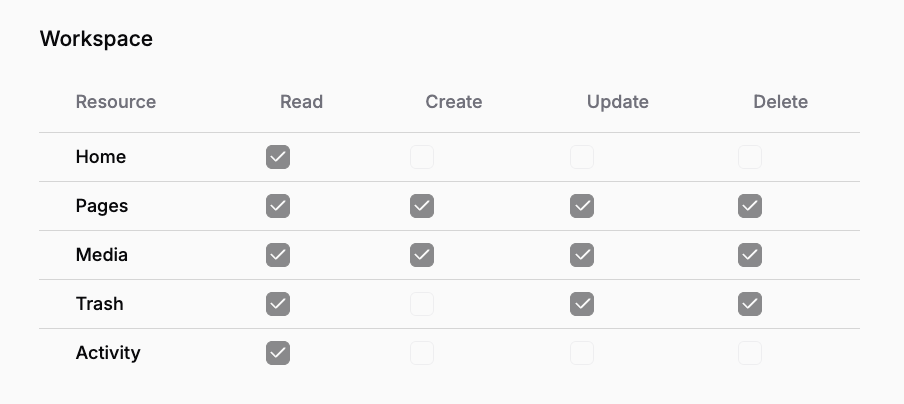Uncheck Delete permission for Pages

[x=750, y=206]
